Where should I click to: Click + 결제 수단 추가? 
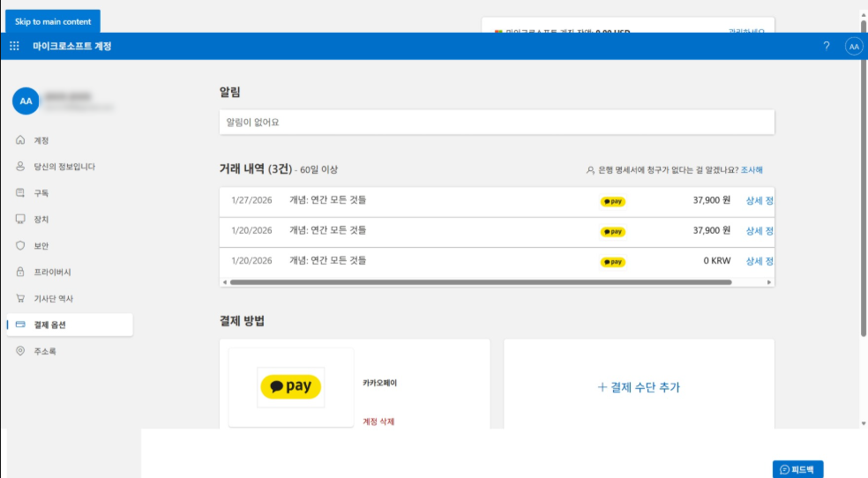(639, 387)
